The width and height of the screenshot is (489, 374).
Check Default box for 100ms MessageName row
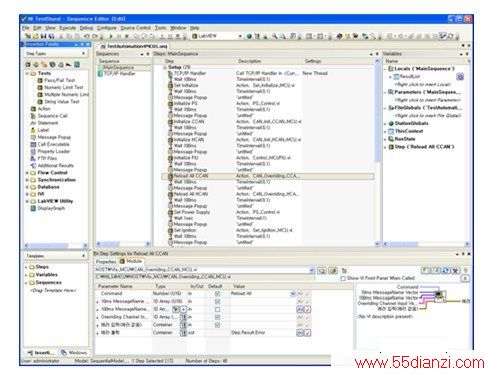(x=217, y=310)
